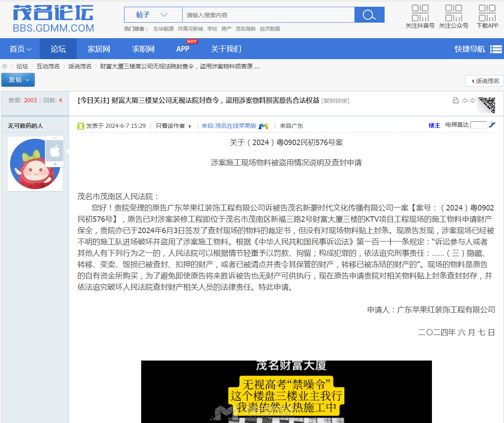504x423 pixels.
Task: Open the 关注抖音号 QR icon
Action: [x=420, y=13]
